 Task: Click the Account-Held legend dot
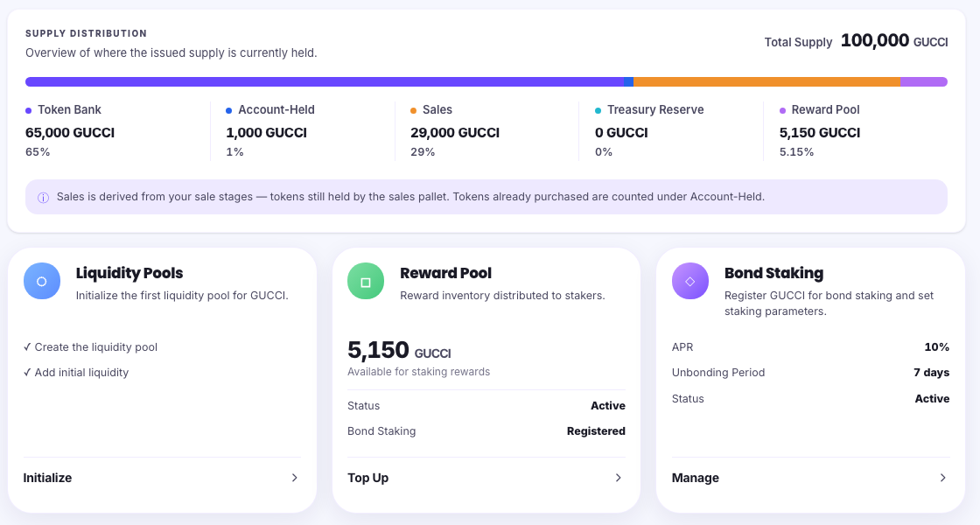[x=228, y=110]
